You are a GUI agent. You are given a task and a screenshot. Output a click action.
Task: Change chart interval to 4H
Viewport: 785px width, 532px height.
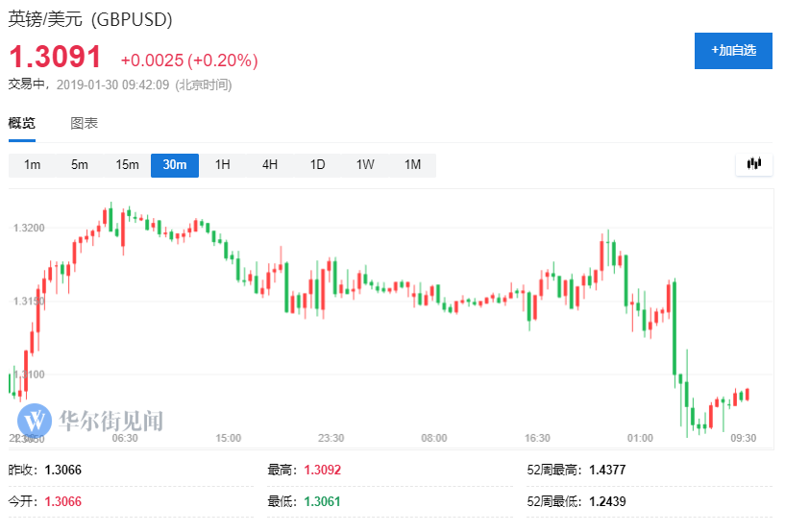pos(270,164)
